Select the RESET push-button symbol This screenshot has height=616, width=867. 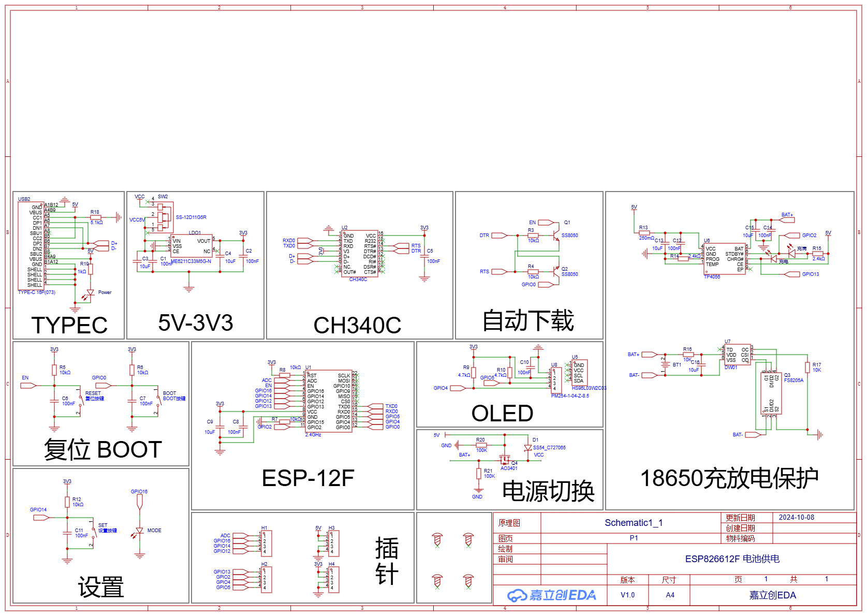(80, 401)
